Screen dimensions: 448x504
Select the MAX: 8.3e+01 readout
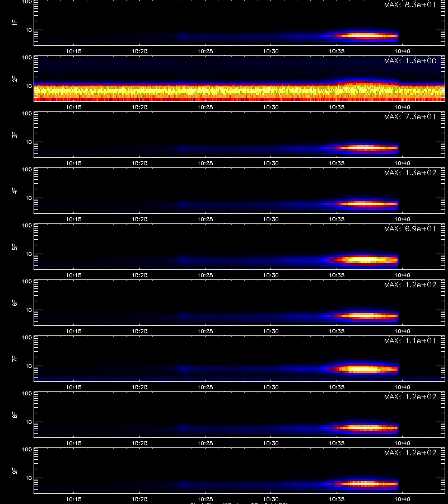(x=410, y=5)
